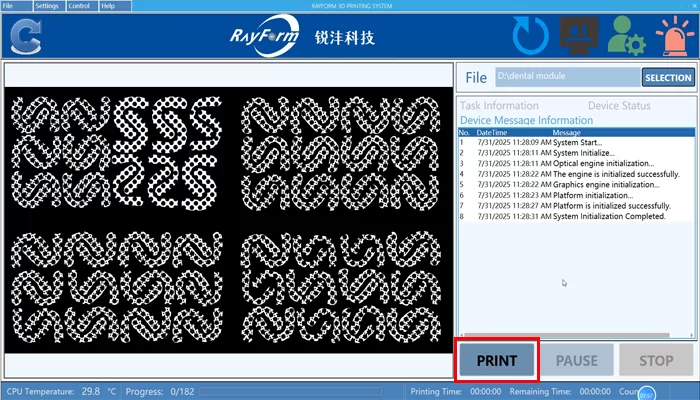Click the blue round timer badge at bottom-right
The width and height of the screenshot is (700, 400).
[x=646, y=394]
